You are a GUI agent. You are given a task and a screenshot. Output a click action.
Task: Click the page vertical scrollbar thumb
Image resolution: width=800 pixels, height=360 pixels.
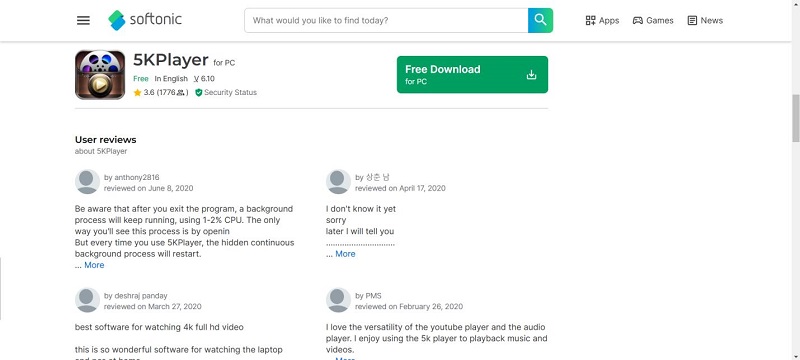795,118
